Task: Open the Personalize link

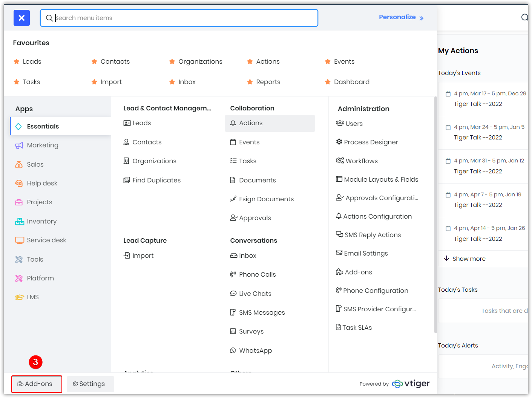Action: pyautogui.click(x=401, y=17)
